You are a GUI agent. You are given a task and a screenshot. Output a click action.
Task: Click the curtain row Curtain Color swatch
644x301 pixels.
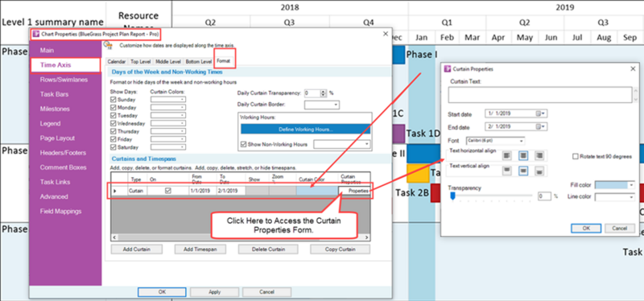[x=316, y=191]
